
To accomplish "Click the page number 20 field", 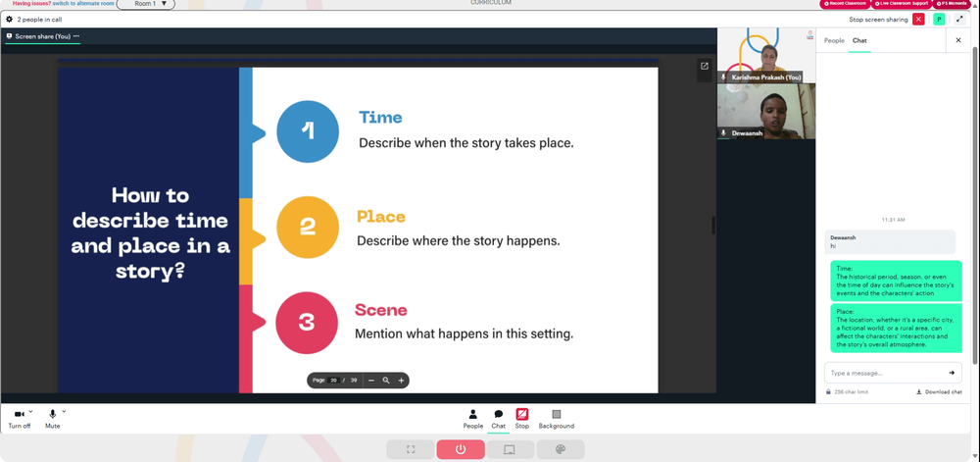I will click(334, 381).
